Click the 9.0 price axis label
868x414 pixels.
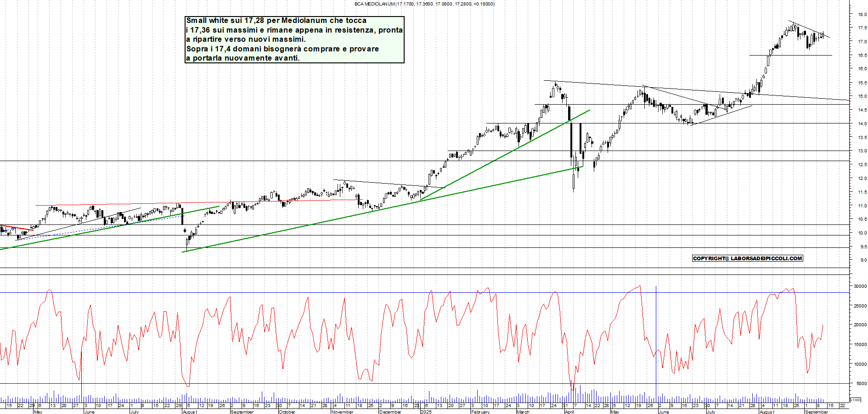[x=863, y=260]
